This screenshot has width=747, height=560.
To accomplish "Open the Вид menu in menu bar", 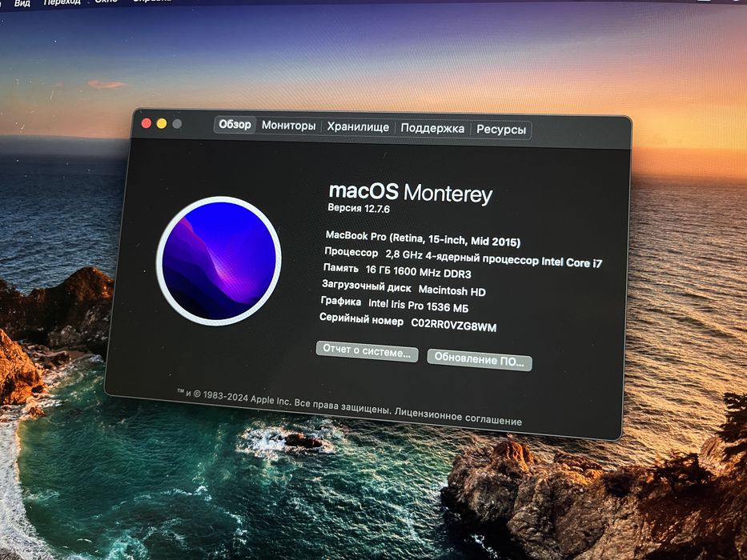I will point(22,3).
